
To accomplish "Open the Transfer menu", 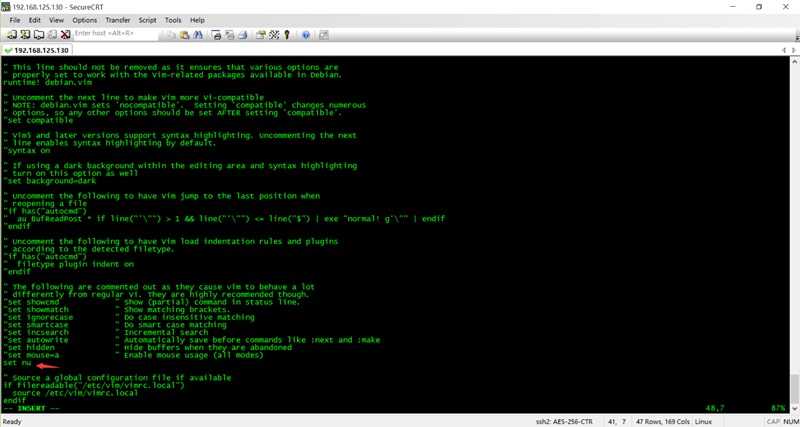I will pyautogui.click(x=118, y=20).
